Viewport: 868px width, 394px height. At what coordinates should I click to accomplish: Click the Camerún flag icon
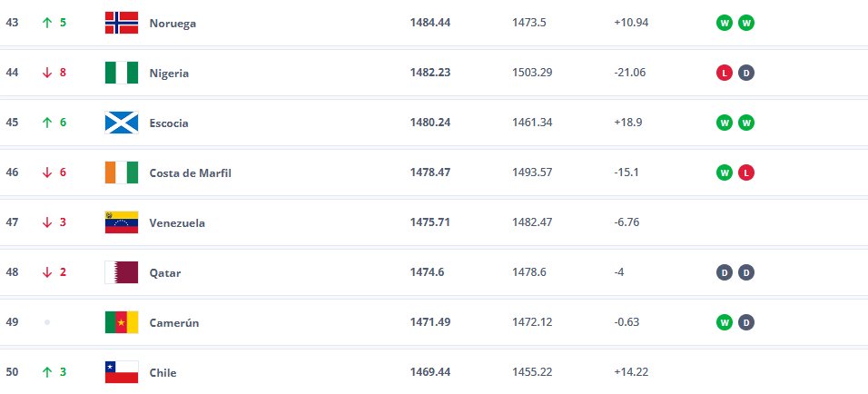coord(122,322)
